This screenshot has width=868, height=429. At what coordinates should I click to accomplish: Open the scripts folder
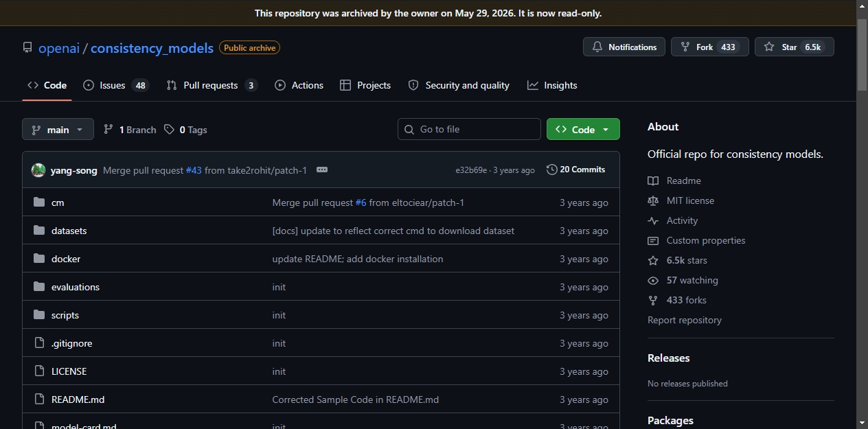(x=65, y=315)
